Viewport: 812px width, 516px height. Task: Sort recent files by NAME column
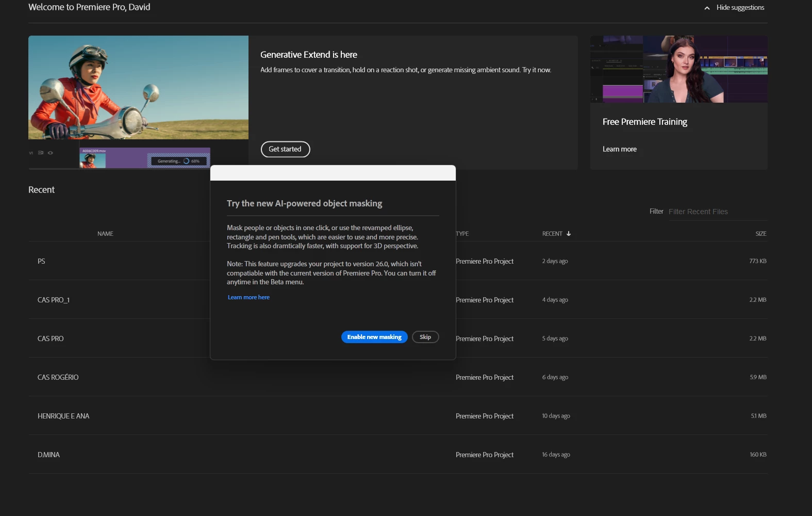[105, 234]
